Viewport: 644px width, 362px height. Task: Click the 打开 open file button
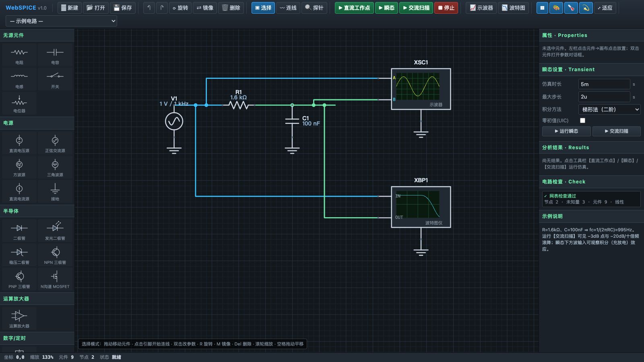[96, 8]
